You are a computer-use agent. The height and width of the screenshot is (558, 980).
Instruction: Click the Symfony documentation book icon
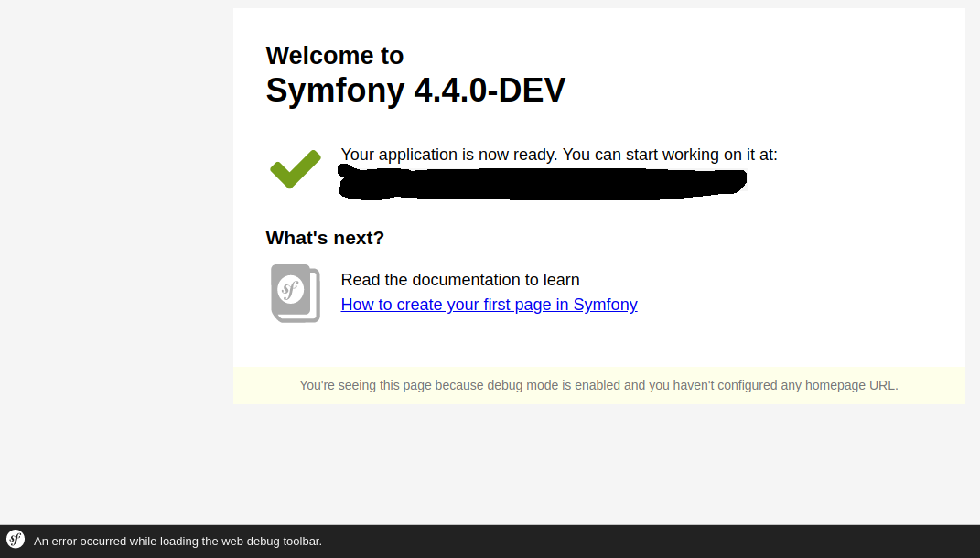tap(296, 293)
